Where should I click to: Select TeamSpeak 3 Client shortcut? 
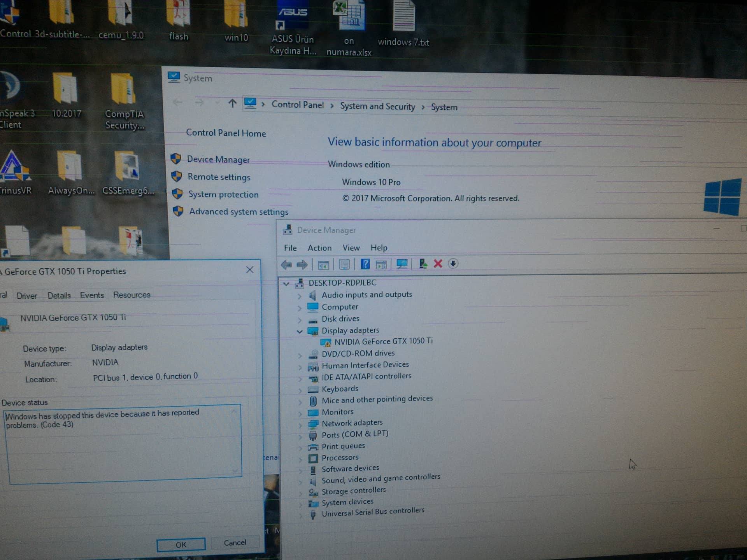16,100
